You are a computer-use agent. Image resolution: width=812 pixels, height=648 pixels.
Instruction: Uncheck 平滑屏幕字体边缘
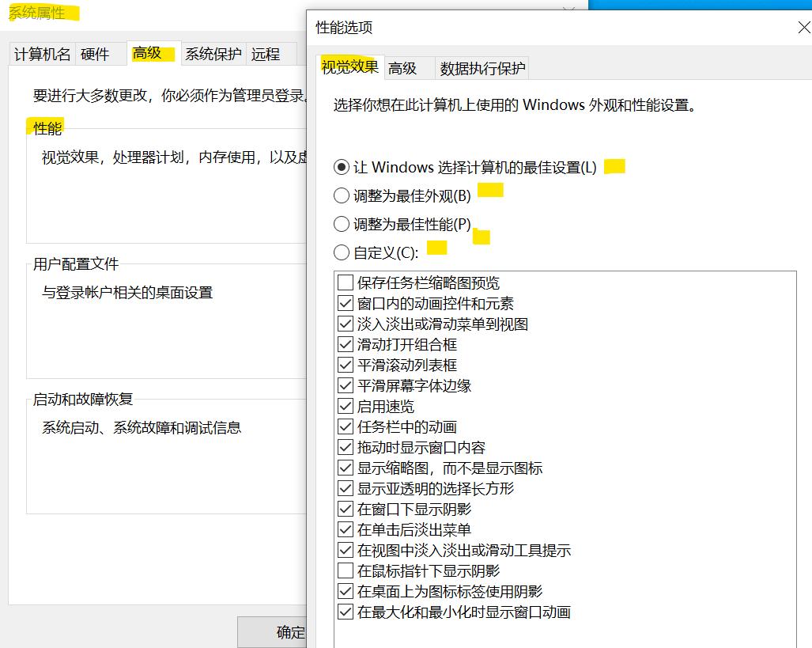[x=346, y=385]
